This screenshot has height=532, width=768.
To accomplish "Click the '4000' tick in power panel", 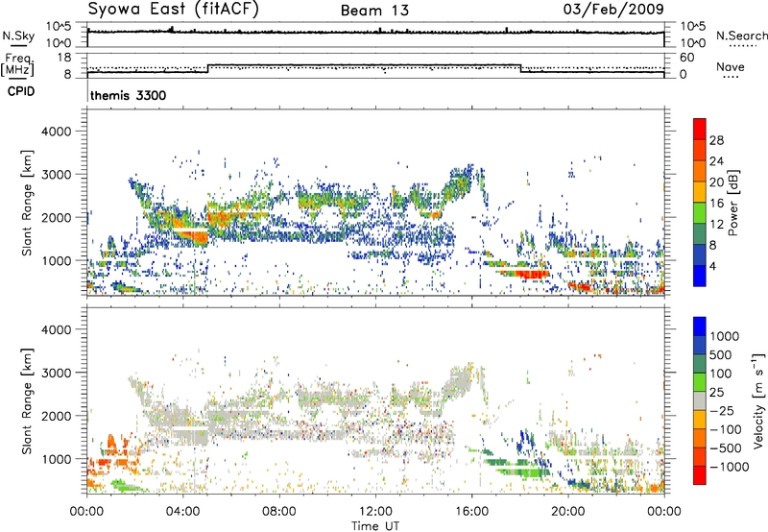I will pyautogui.click(x=57, y=132).
